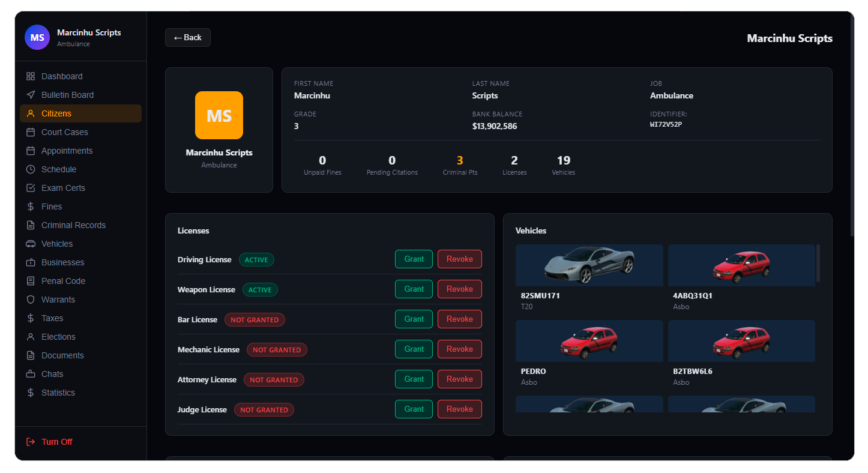Click the Weapon License ACTIVE badge
Screen dimensions: 868x473
[260, 290]
